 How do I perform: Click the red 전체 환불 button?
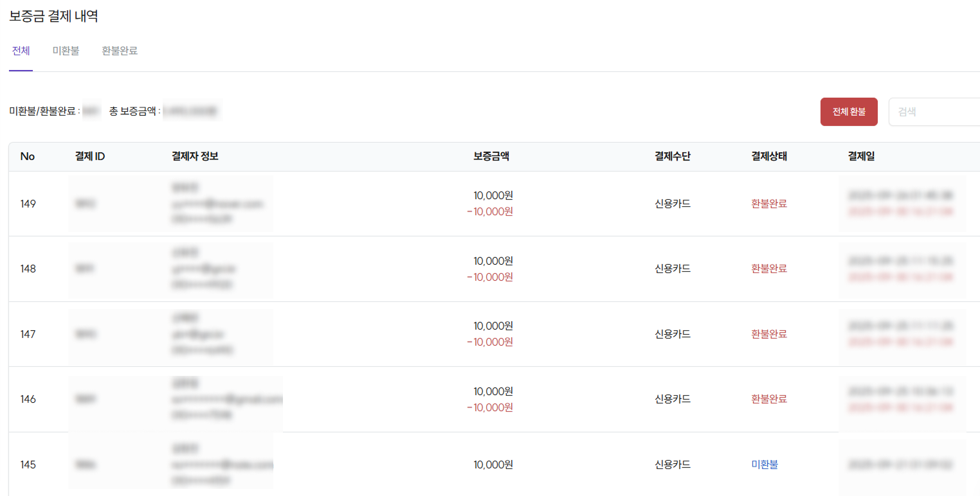pos(848,111)
